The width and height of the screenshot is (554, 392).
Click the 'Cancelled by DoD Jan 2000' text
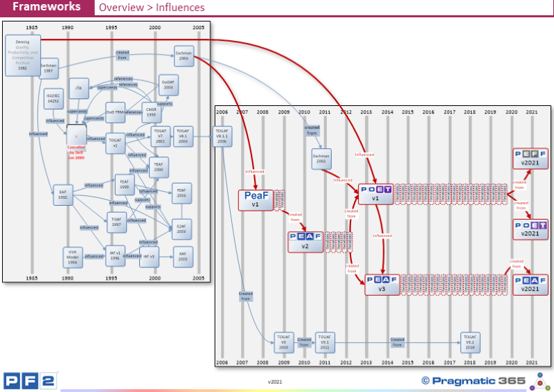[x=77, y=152]
